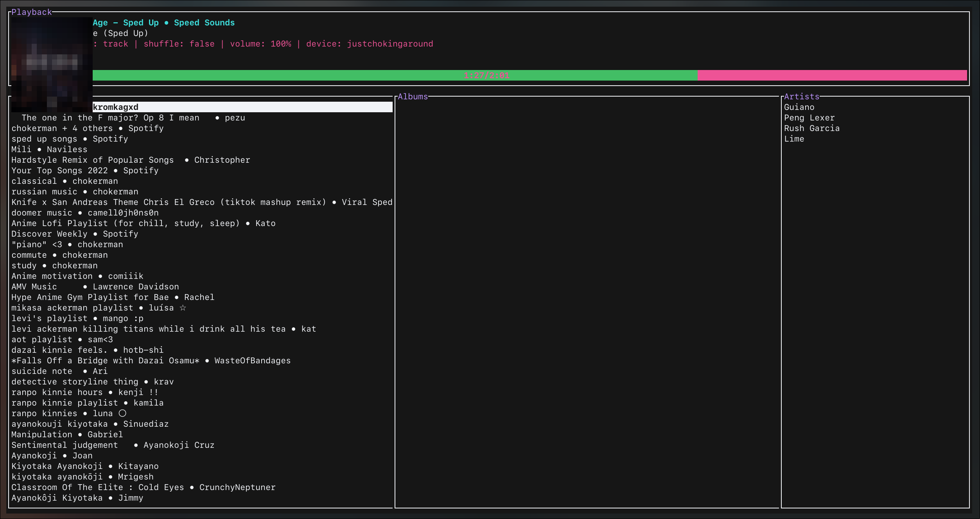Screen dimensions: 980x519
Task: Select the device name 'justchokingaround'
Action: click(x=389, y=44)
